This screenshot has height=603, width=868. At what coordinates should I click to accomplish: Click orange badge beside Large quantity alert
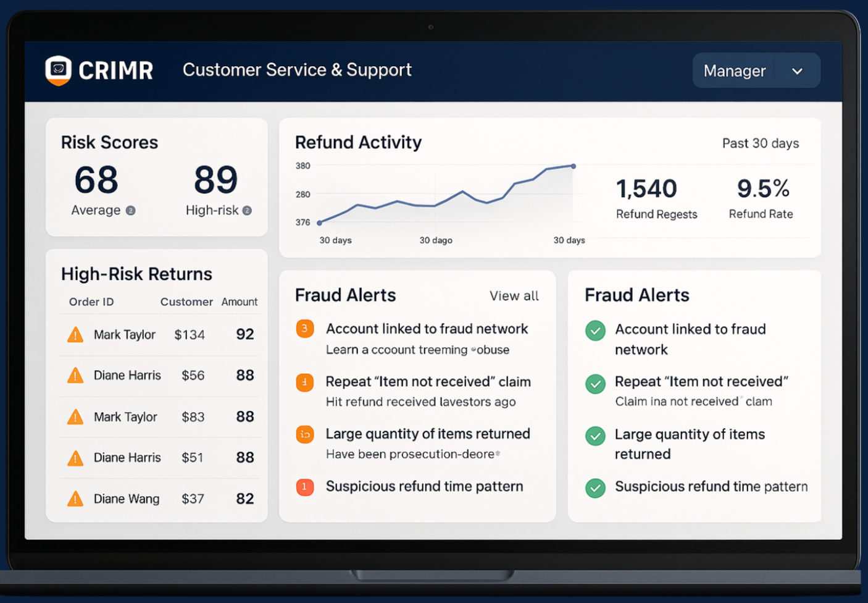click(x=305, y=434)
